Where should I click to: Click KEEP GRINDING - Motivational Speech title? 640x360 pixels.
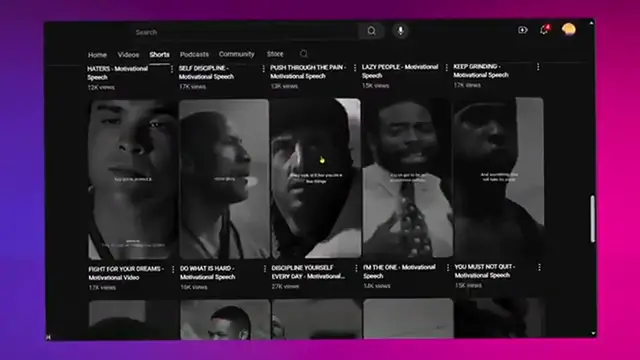coord(481,71)
